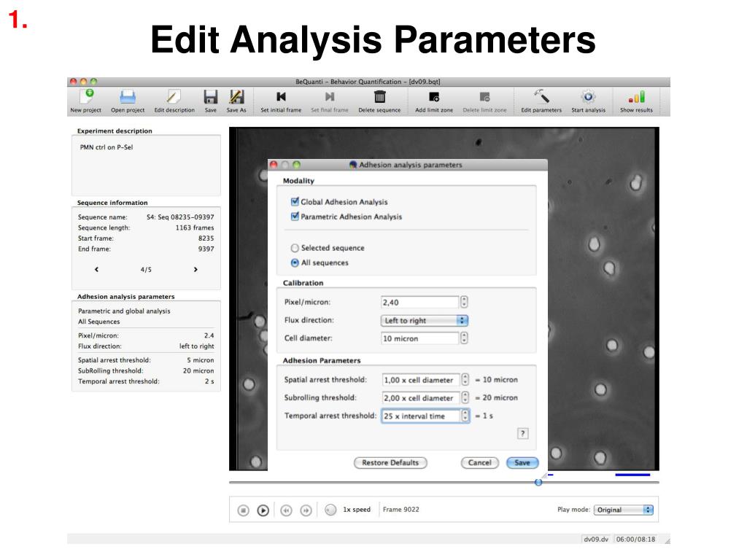The image size is (747, 560).
Task: Click 'Frame 9022' indicator
Action: pyautogui.click(x=400, y=510)
